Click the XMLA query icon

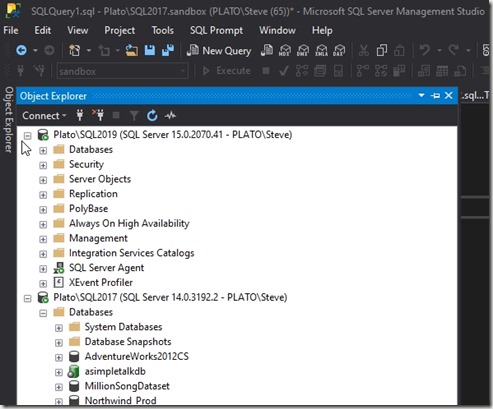pyautogui.click(x=321, y=50)
